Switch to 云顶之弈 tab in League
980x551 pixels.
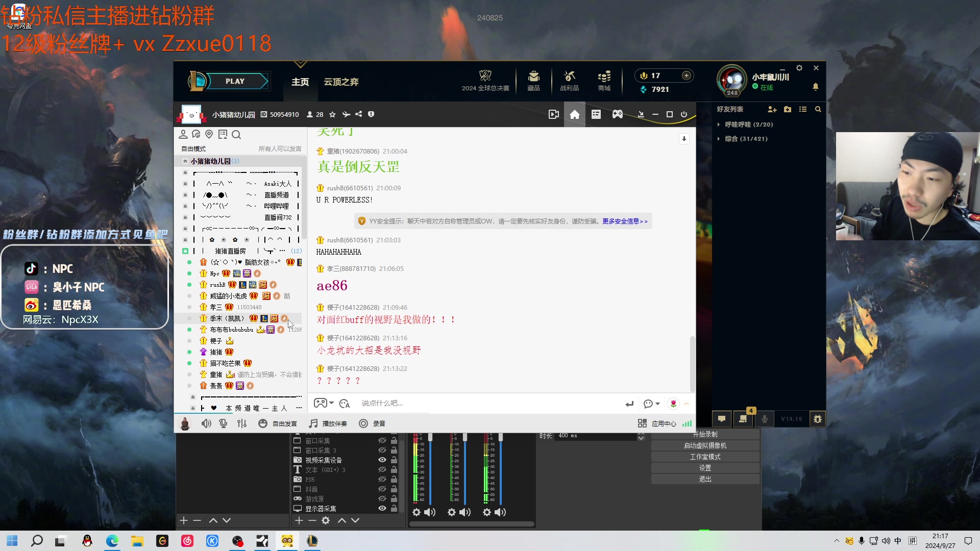[x=341, y=82]
